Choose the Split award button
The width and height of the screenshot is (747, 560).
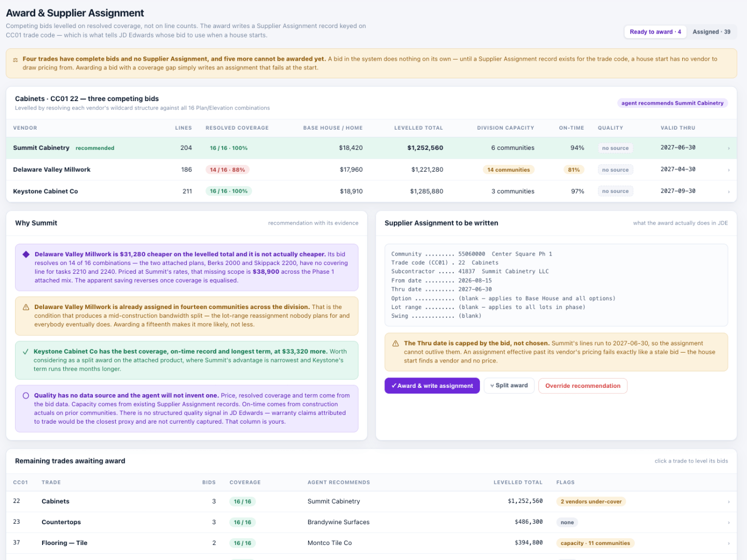click(x=509, y=386)
